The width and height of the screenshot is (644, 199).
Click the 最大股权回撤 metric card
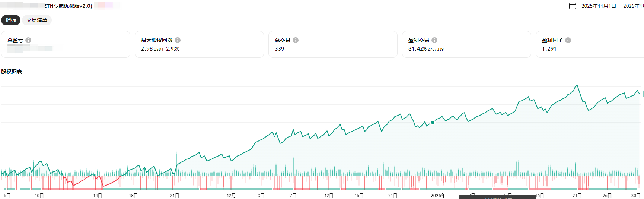coord(199,44)
